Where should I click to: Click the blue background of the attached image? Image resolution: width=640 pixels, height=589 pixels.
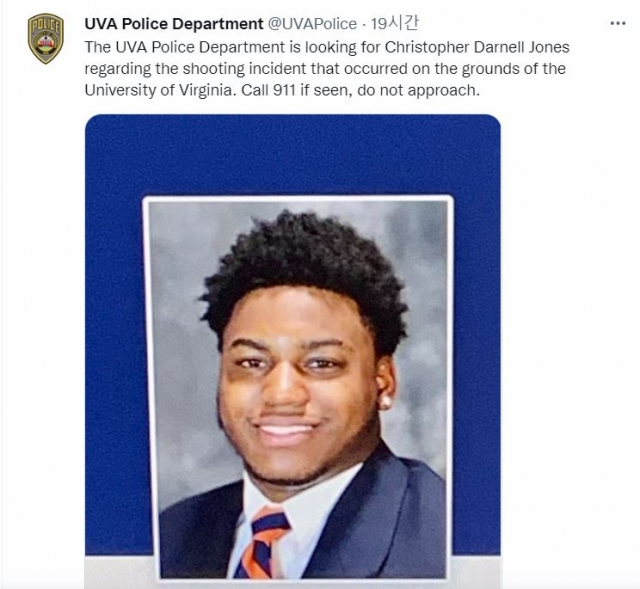tap(293, 155)
